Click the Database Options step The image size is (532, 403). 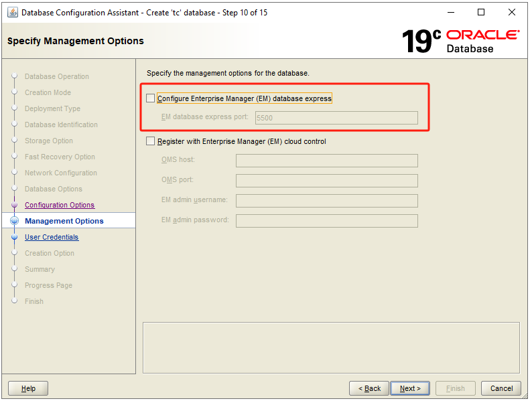pos(54,189)
